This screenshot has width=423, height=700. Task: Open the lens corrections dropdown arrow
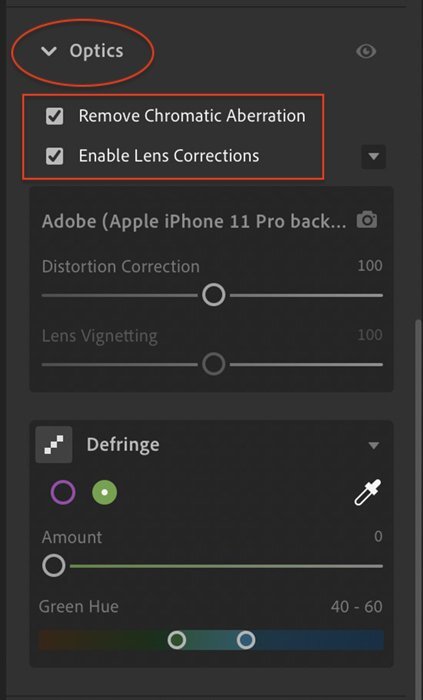pyautogui.click(x=373, y=157)
